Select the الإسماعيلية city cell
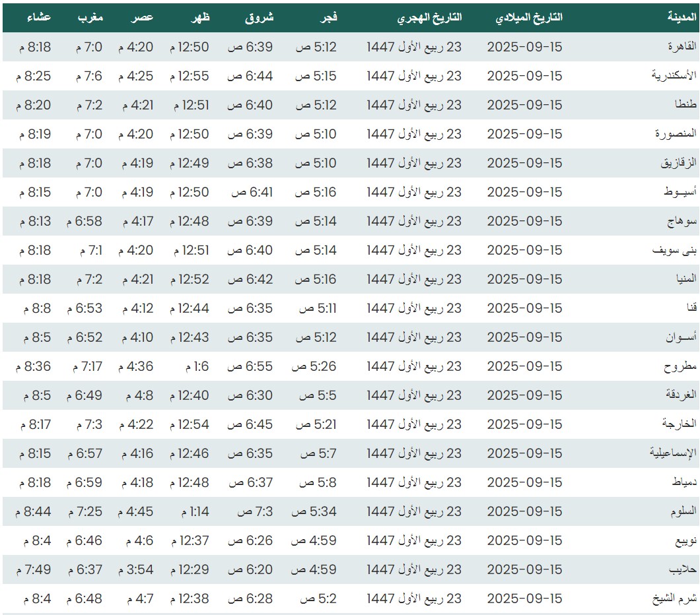The height and width of the screenshot is (615, 700). [673, 453]
